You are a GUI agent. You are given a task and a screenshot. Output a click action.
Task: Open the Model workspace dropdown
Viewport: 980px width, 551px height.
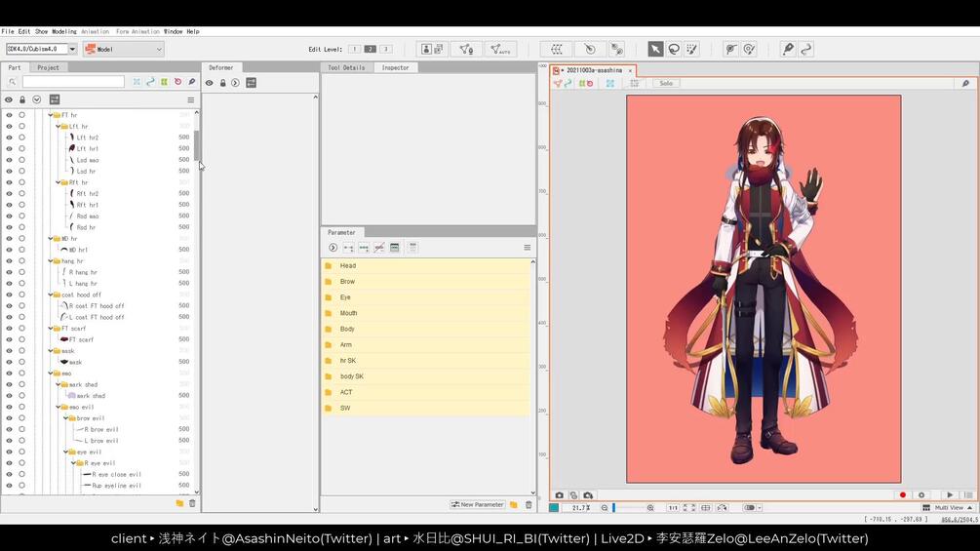click(123, 49)
